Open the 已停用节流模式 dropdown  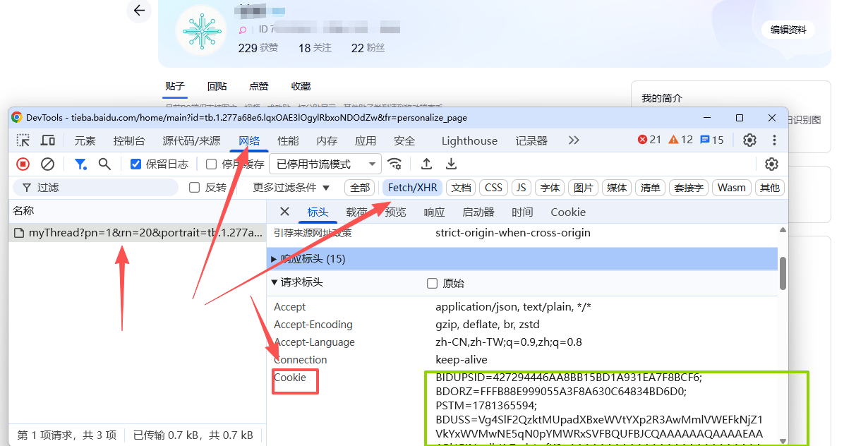click(325, 164)
